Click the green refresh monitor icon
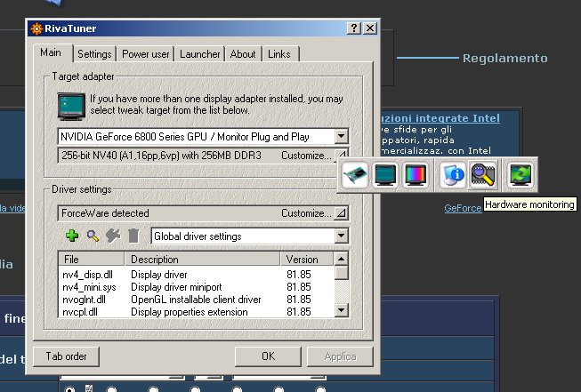This screenshot has width=581, height=392. (x=520, y=175)
